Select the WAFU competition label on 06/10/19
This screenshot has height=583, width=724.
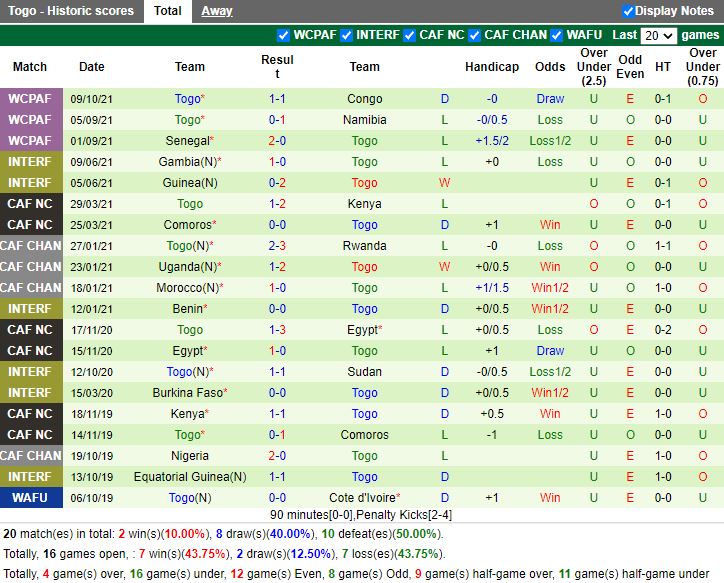31,498
